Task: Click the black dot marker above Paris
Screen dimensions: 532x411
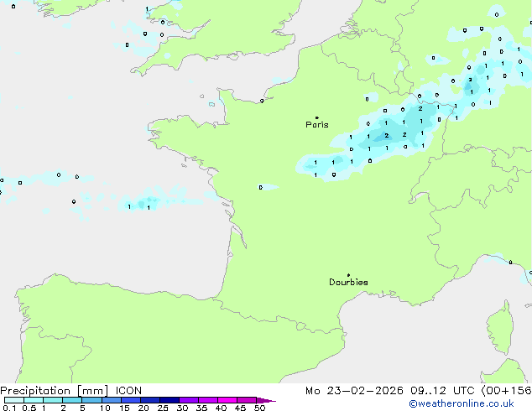Action: click(x=316, y=118)
